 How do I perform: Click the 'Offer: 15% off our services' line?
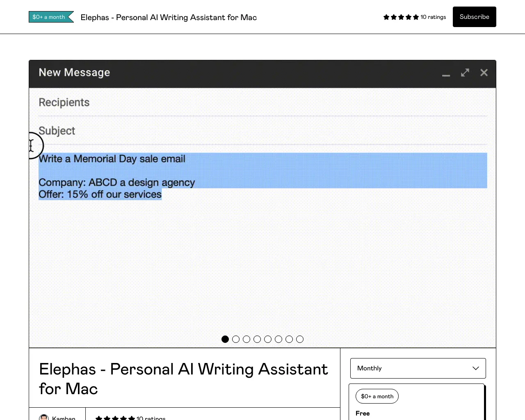pos(100,194)
